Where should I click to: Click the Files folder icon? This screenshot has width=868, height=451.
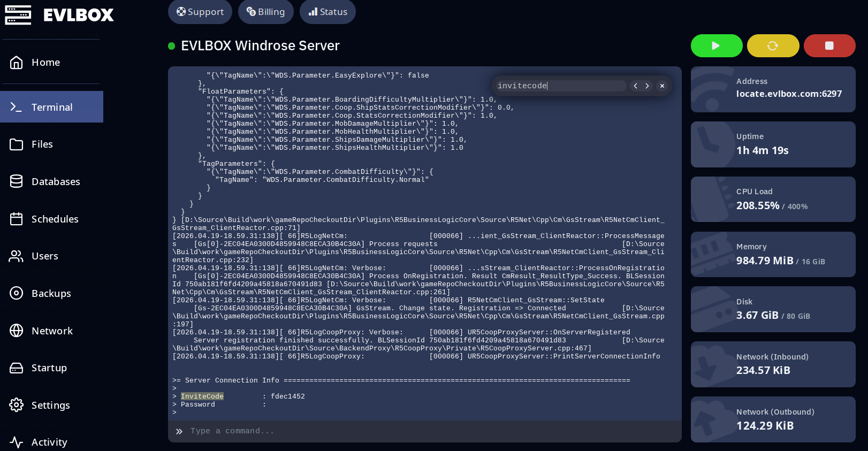[17, 144]
